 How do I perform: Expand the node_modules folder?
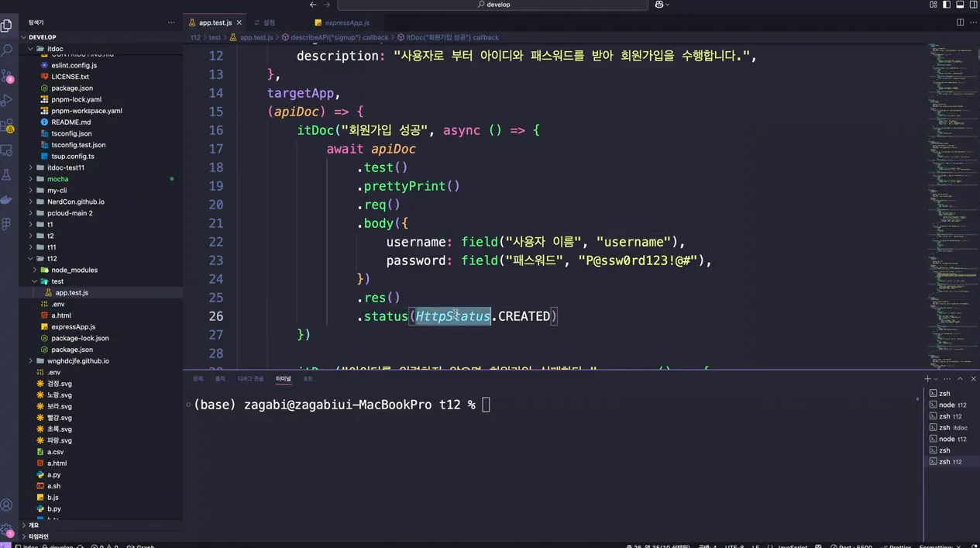[101, 270]
